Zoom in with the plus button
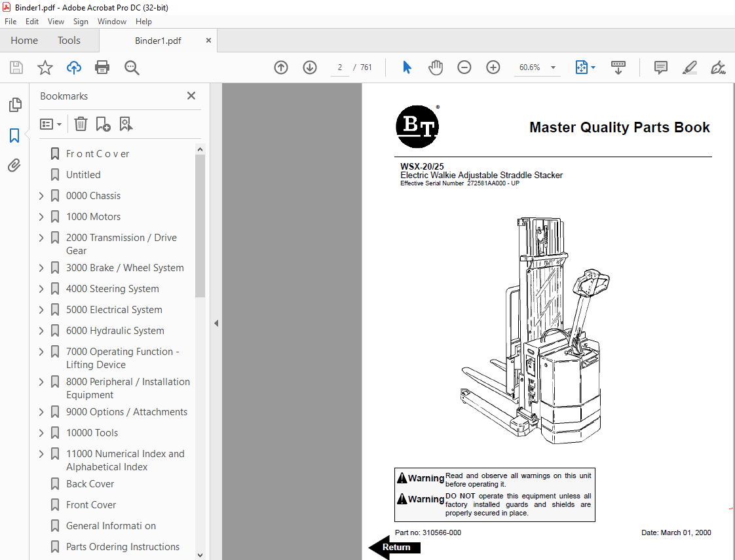The image size is (735, 560). [x=493, y=67]
